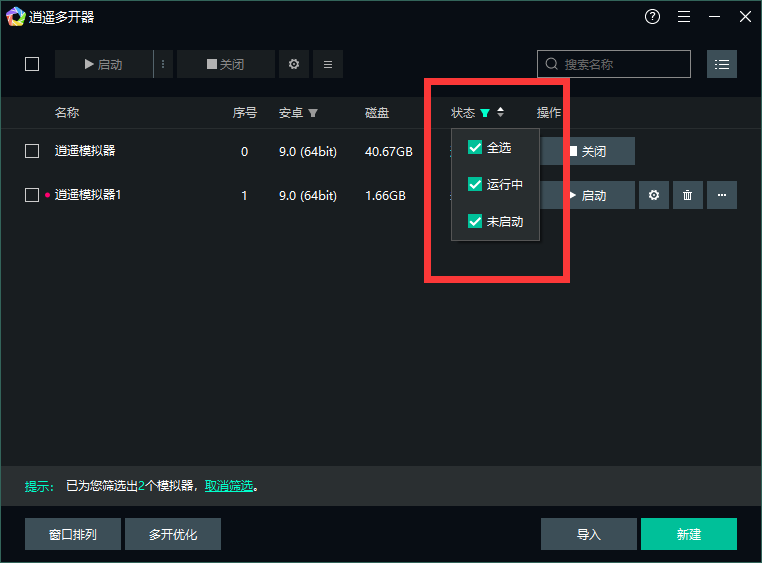Click the 导入 button
This screenshot has height=563, width=762.
click(588, 534)
